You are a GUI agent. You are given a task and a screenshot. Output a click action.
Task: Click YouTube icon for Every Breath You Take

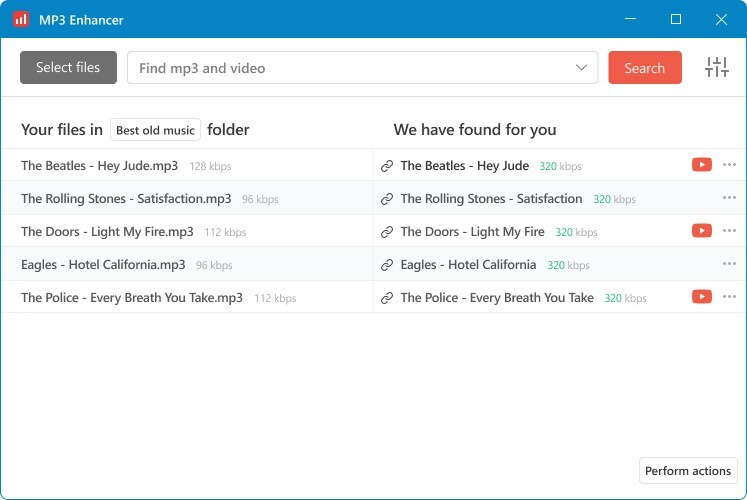point(701,297)
